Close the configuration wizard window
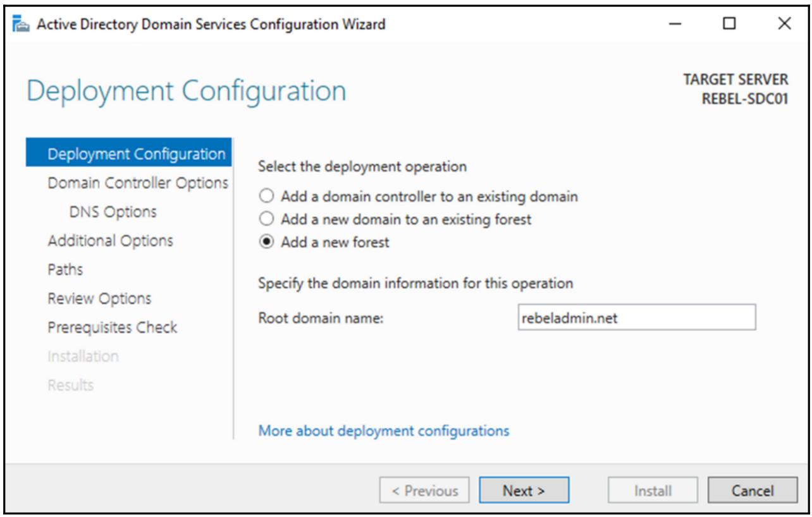The height and width of the screenshot is (517, 812). 784,25
